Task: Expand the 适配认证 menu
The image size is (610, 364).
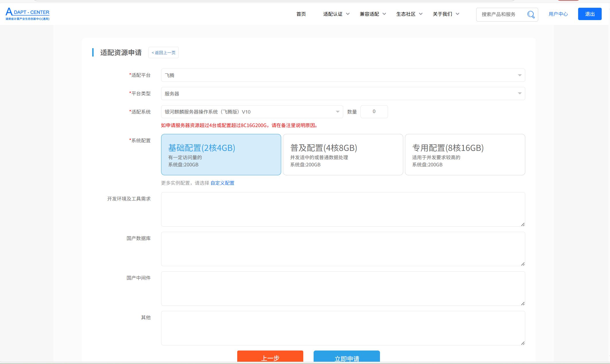Action: [x=336, y=14]
